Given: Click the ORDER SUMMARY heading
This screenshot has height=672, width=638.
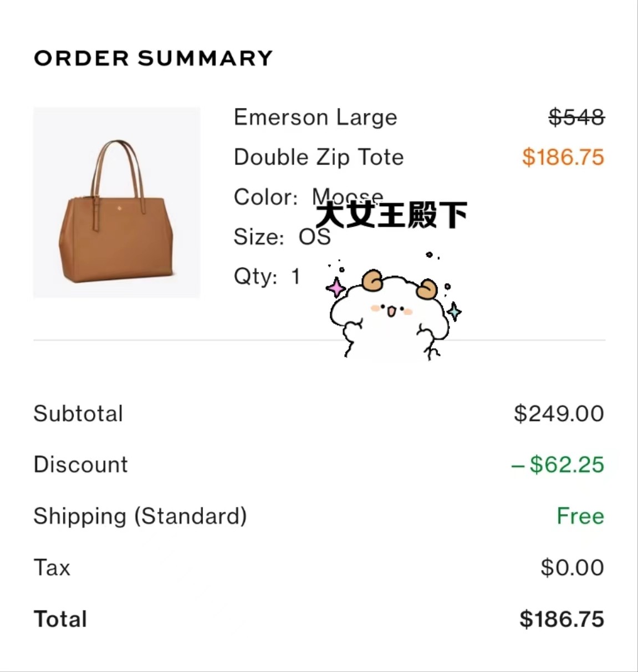Looking at the screenshot, I should [154, 58].
